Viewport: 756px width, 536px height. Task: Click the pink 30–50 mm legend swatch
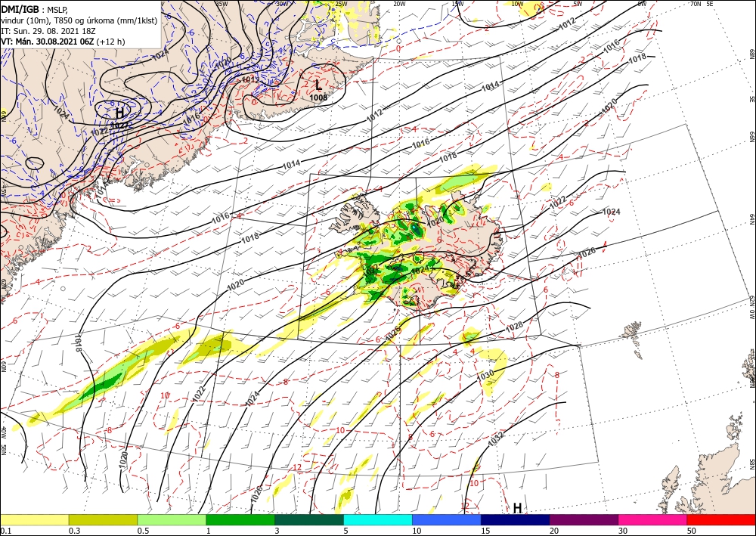pos(653,519)
